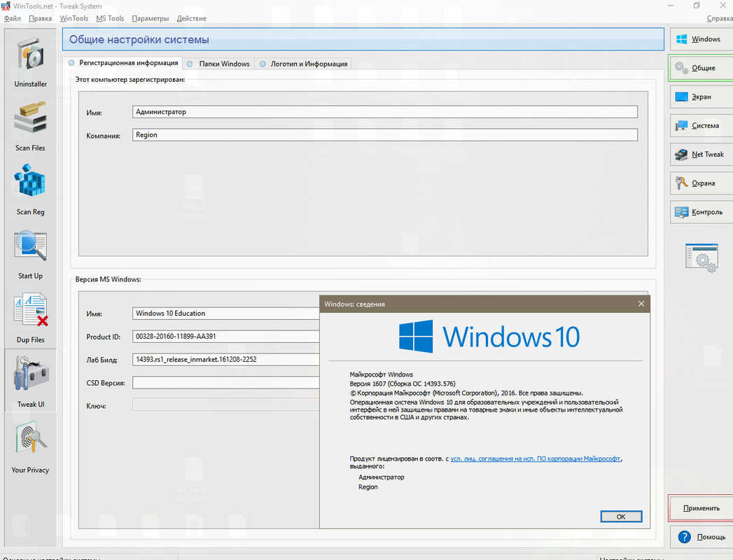Switch to Логотип и Информация tab
This screenshot has height=560, width=733.
pos(303,64)
